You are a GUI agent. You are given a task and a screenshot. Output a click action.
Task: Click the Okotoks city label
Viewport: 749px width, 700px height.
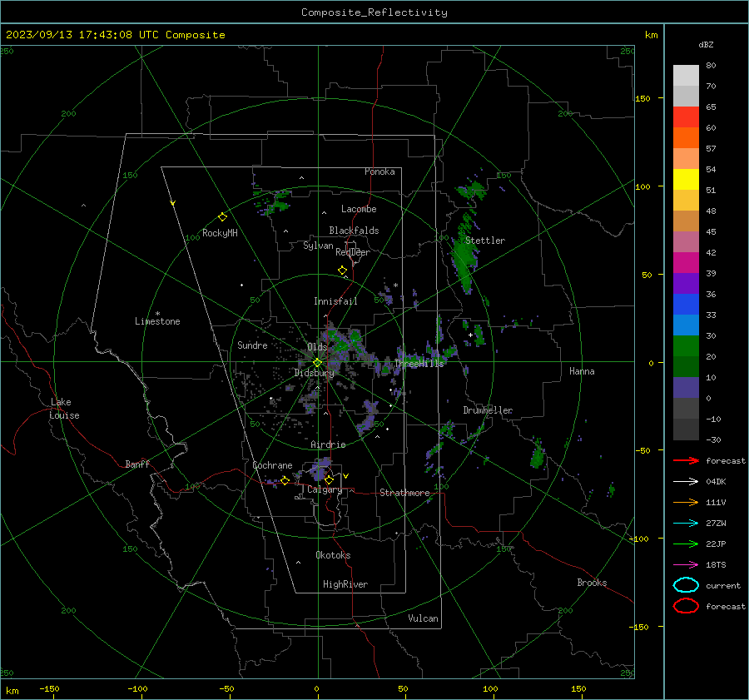tap(333, 555)
